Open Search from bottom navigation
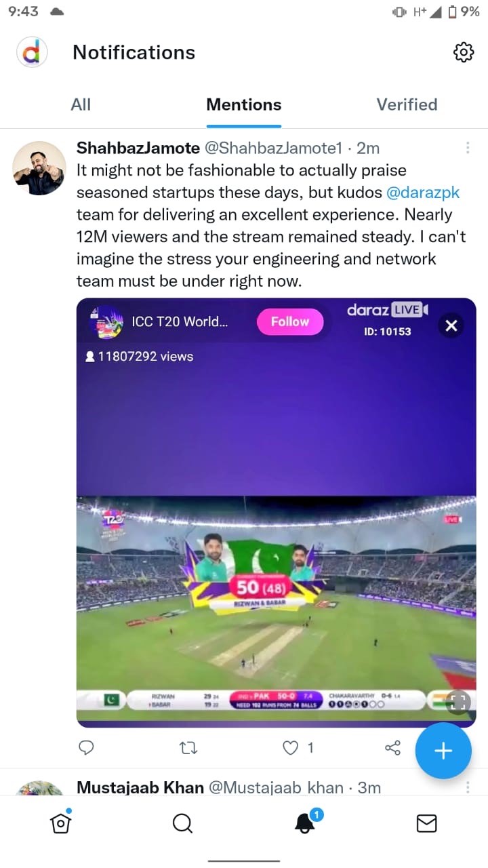The width and height of the screenshot is (488, 868). click(x=182, y=823)
